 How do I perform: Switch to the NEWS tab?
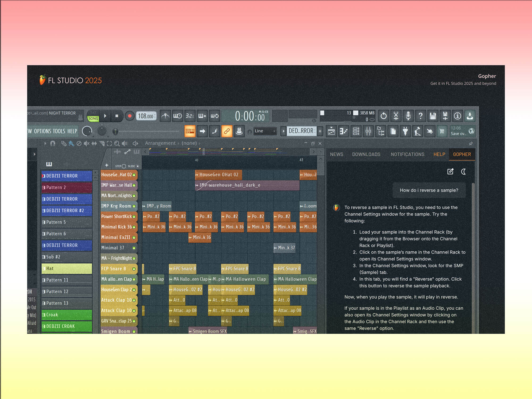click(336, 154)
